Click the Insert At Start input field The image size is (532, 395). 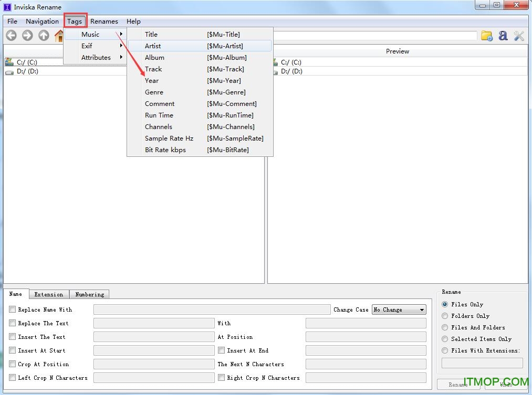(154, 350)
